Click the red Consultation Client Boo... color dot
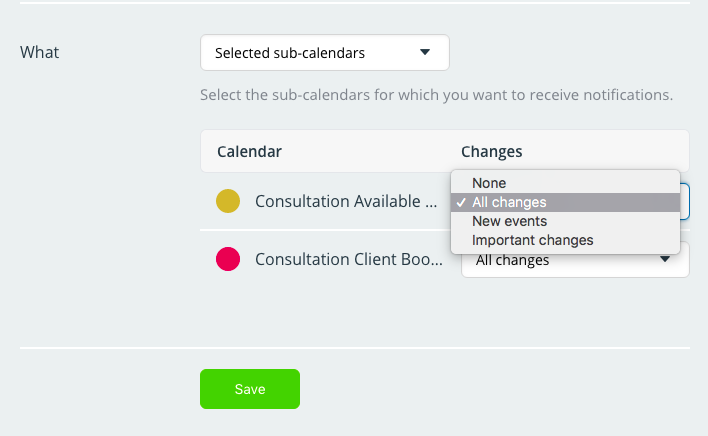Viewport: 708px width, 436px height. (228, 259)
